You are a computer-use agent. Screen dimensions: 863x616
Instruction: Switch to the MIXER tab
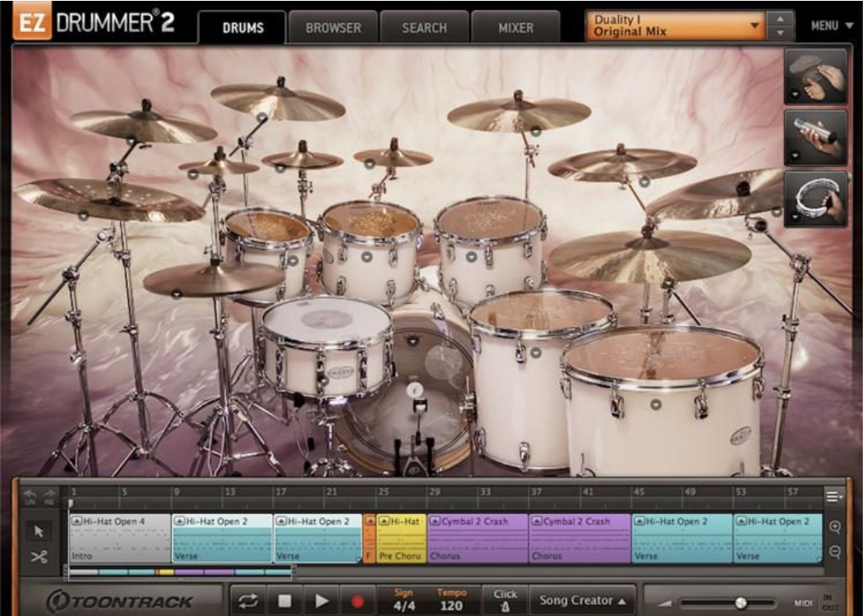pyautogui.click(x=515, y=27)
